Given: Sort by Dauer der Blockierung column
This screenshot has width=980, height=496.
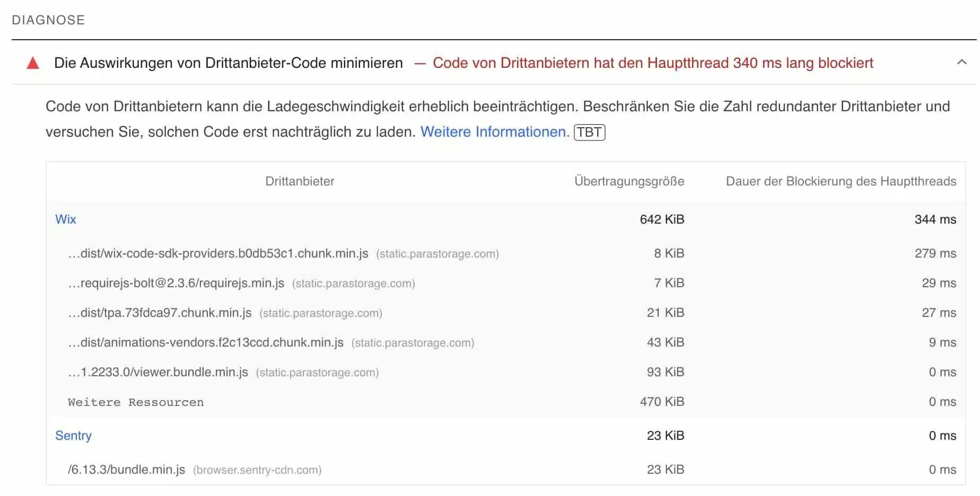Looking at the screenshot, I should click(x=841, y=181).
